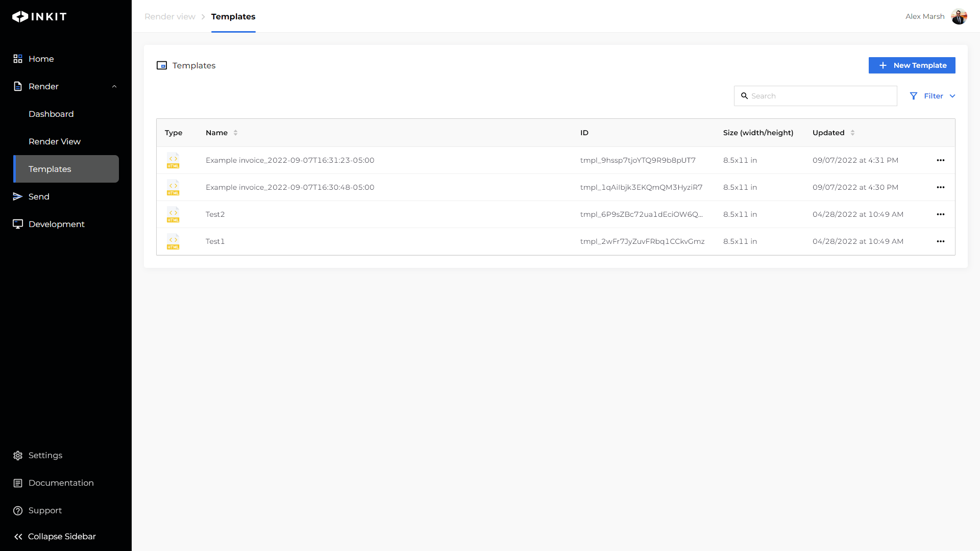Open Settings gear in sidebar
The width and height of the screenshot is (980, 551).
click(18, 455)
